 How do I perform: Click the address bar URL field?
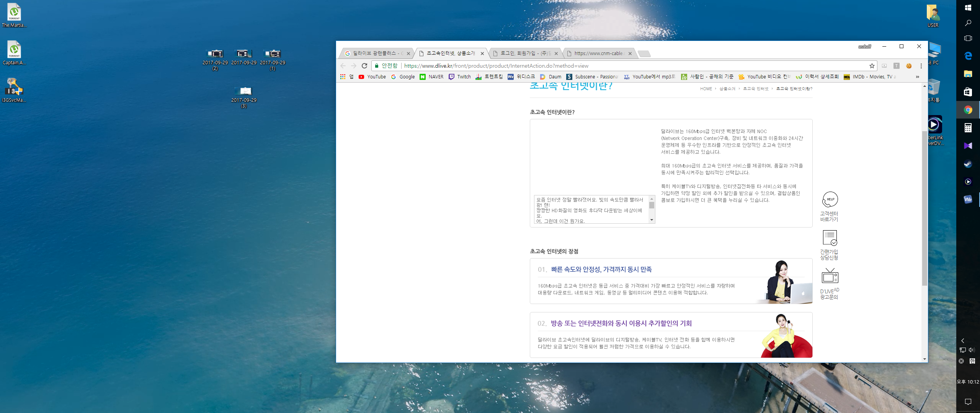[612, 66]
